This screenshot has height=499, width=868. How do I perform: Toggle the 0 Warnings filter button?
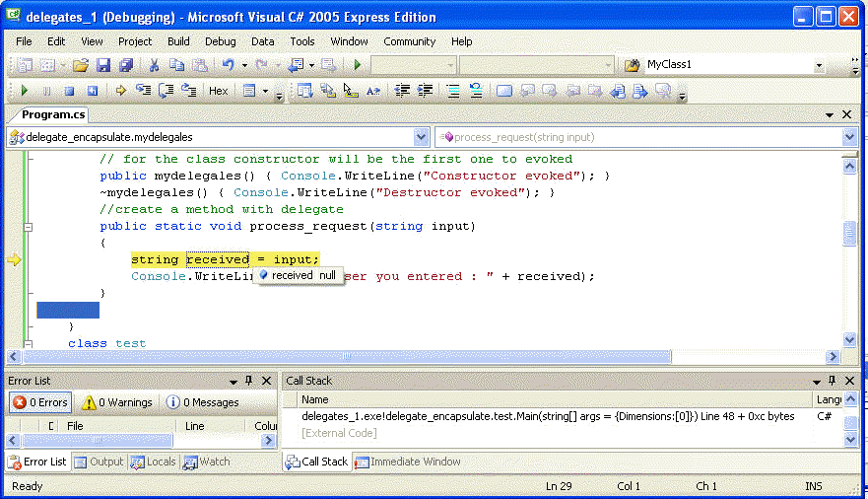tap(117, 402)
